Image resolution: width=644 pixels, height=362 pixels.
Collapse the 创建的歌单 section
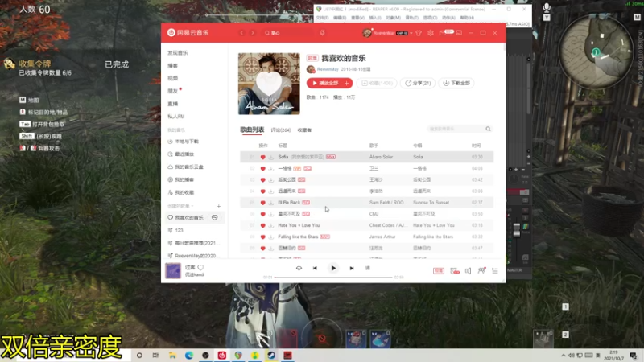180,206
